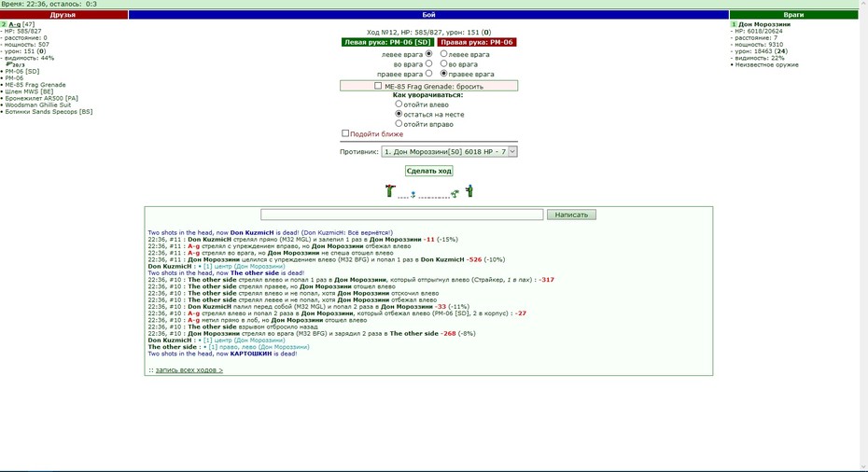Click the Написать chat button
868x472 pixels.
571,215
